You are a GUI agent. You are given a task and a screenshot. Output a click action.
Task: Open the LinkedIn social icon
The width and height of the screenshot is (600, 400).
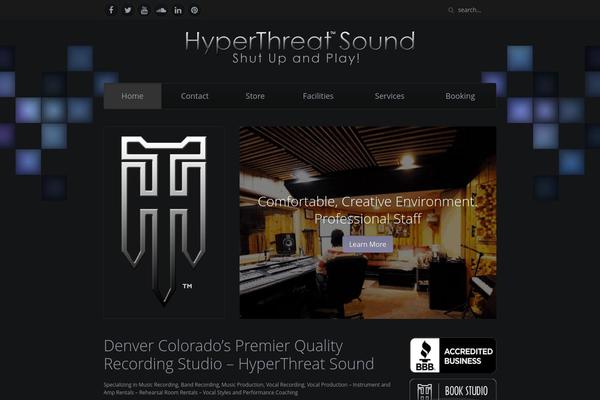point(178,10)
